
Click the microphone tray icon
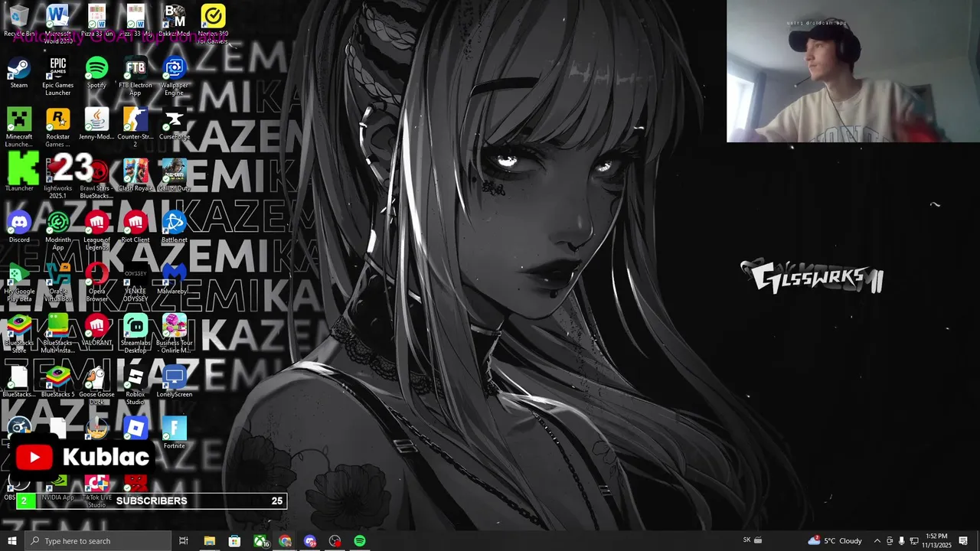(x=901, y=541)
